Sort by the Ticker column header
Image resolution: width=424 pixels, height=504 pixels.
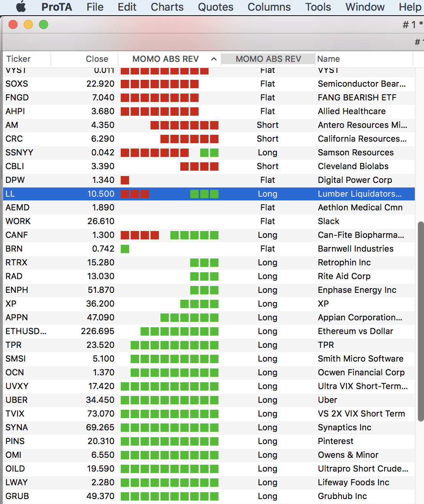pyautogui.click(x=27, y=59)
